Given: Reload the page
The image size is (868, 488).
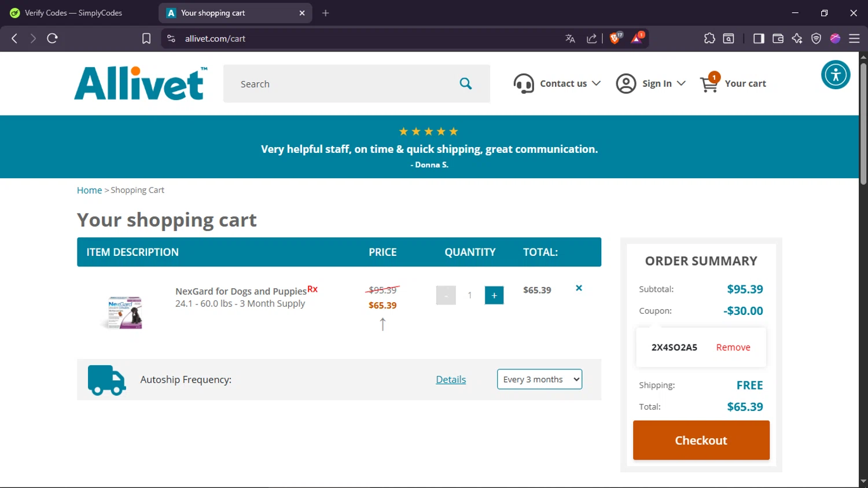Looking at the screenshot, I should coord(52,38).
